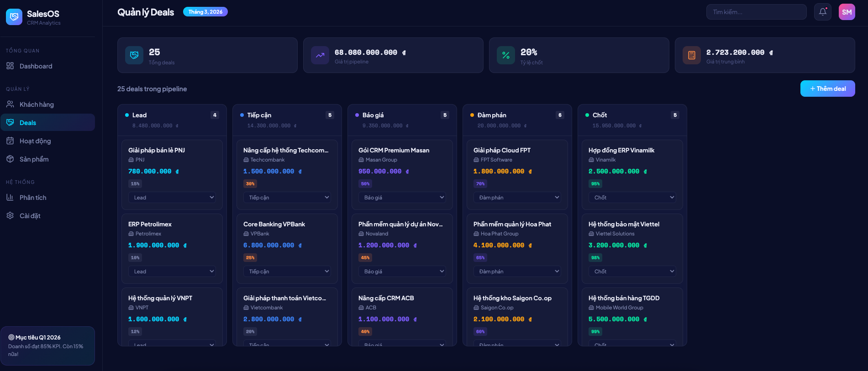The width and height of the screenshot is (868, 371).
Task: Go to Dashboard in the sidebar
Action: click(47, 66)
